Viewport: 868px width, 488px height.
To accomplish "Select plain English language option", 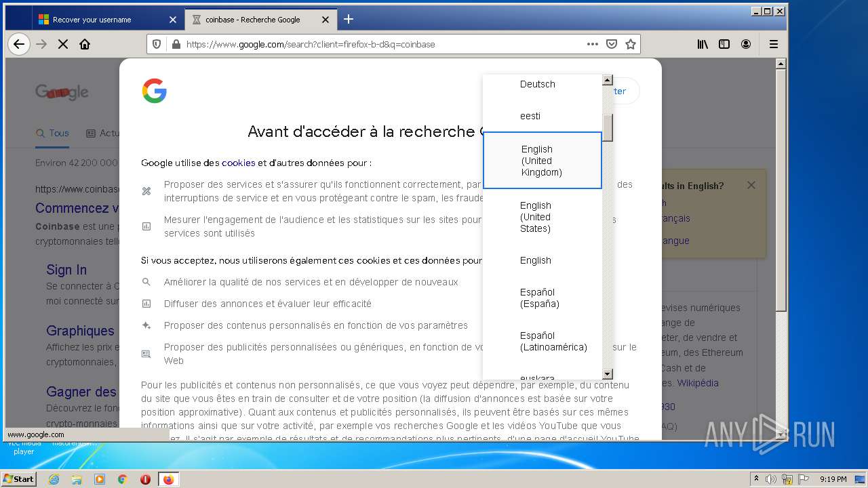I will coord(542,260).
